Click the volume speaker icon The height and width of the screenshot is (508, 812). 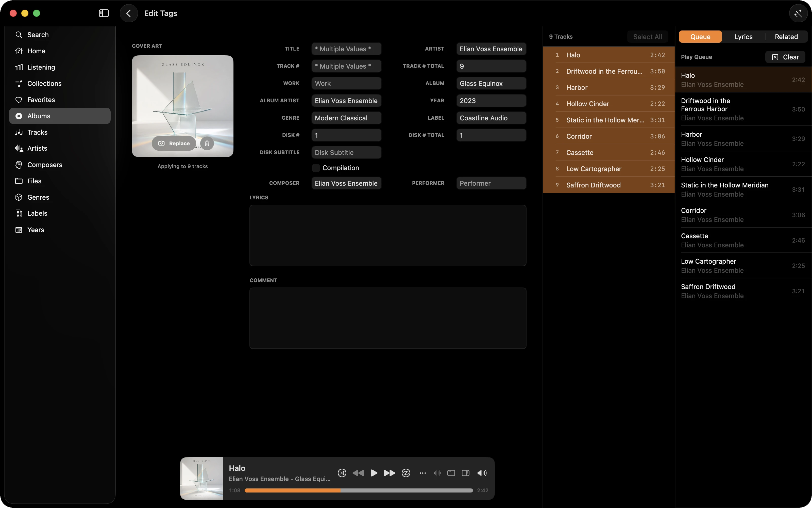click(482, 473)
